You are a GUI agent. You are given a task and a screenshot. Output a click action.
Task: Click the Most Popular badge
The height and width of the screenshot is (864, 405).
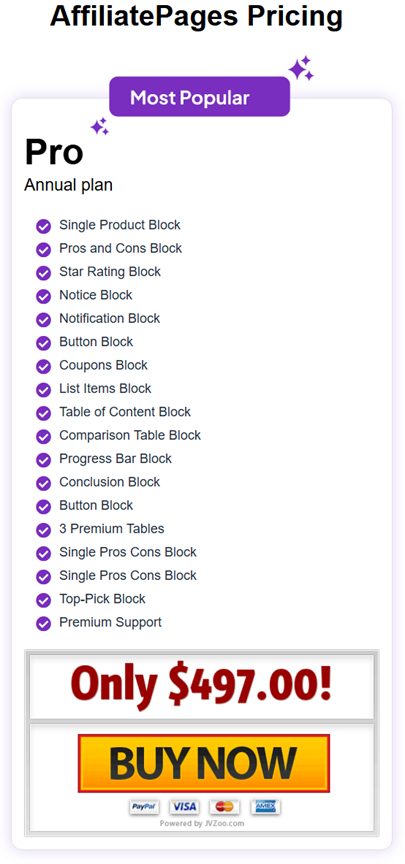pyautogui.click(x=199, y=97)
